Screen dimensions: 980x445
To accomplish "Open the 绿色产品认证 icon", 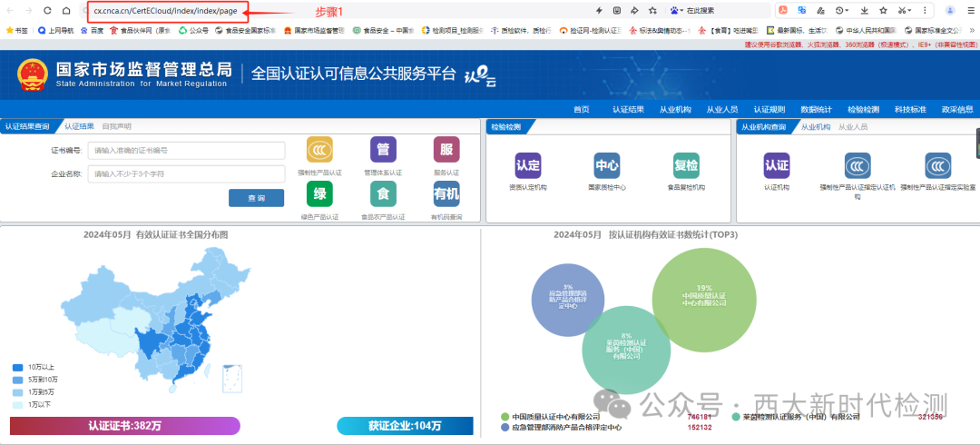I will 319,194.
